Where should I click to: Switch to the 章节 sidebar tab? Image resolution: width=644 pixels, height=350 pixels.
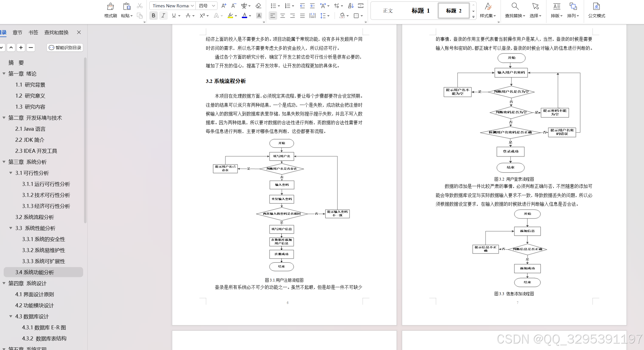[17, 32]
